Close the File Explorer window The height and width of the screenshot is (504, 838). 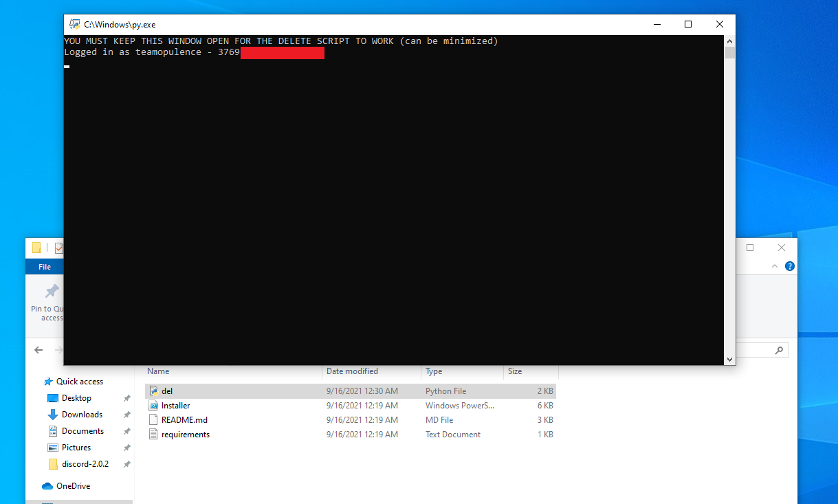pyautogui.click(x=782, y=248)
